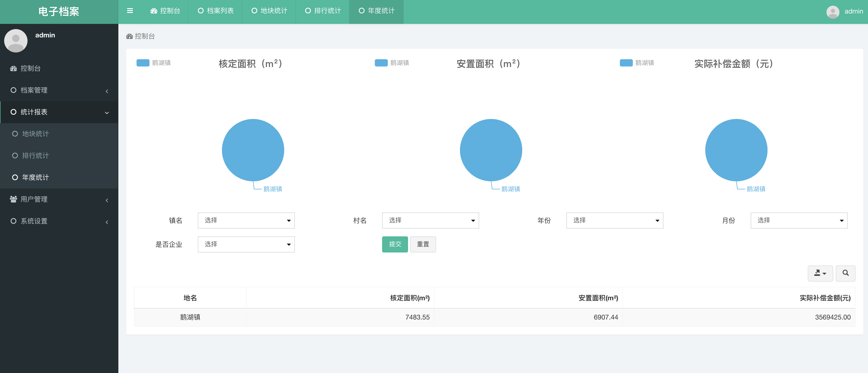Viewport: 868px width, 373px height.
Task: Click the export download icon button
Action: pos(820,273)
